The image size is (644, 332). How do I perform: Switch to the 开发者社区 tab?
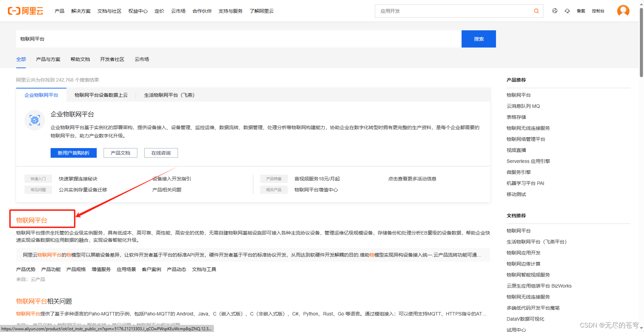(112, 59)
